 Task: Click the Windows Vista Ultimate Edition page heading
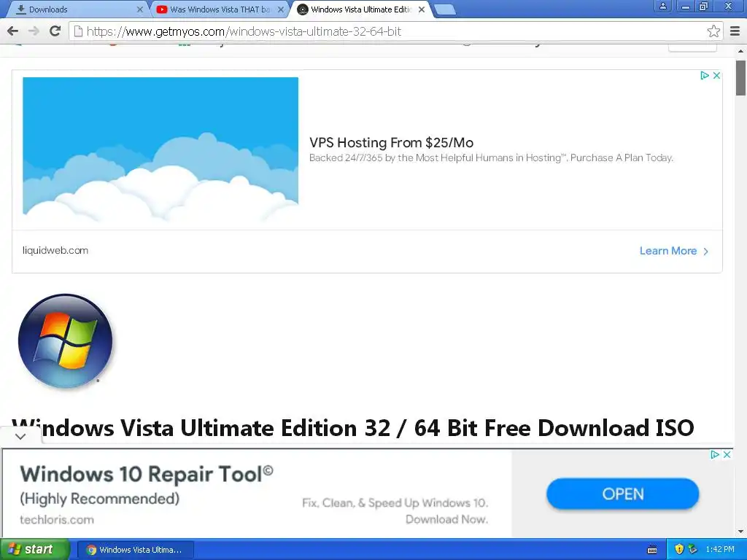(x=352, y=427)
